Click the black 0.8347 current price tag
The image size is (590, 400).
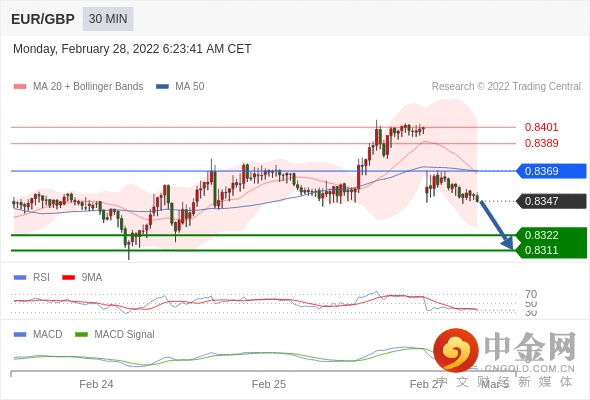(x=551, y=201)
